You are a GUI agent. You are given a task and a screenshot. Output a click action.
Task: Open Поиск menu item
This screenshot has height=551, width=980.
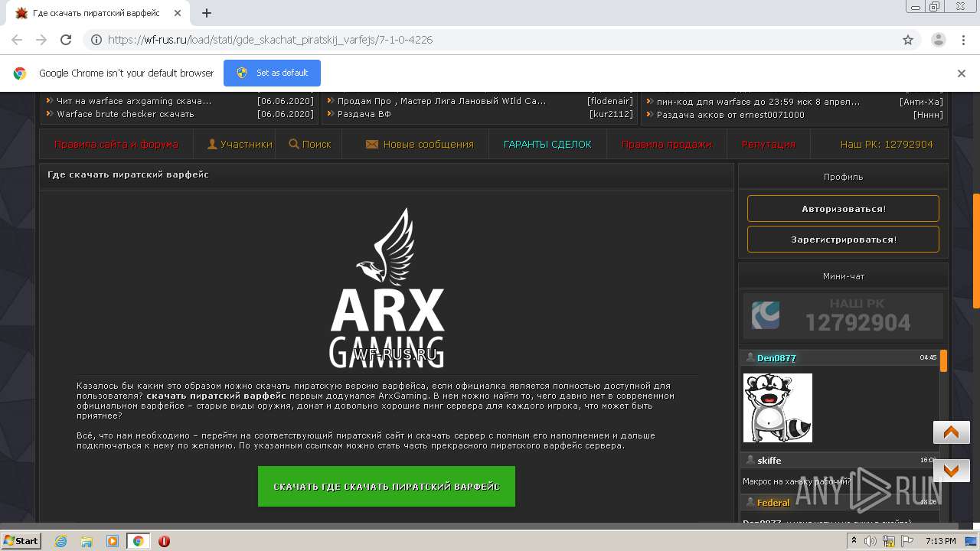coord(310,144)
